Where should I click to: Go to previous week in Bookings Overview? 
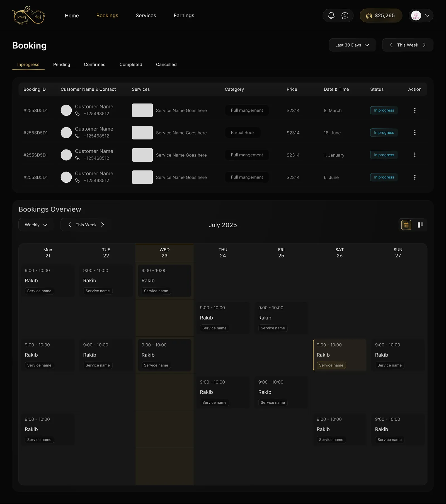pos(70,225)
